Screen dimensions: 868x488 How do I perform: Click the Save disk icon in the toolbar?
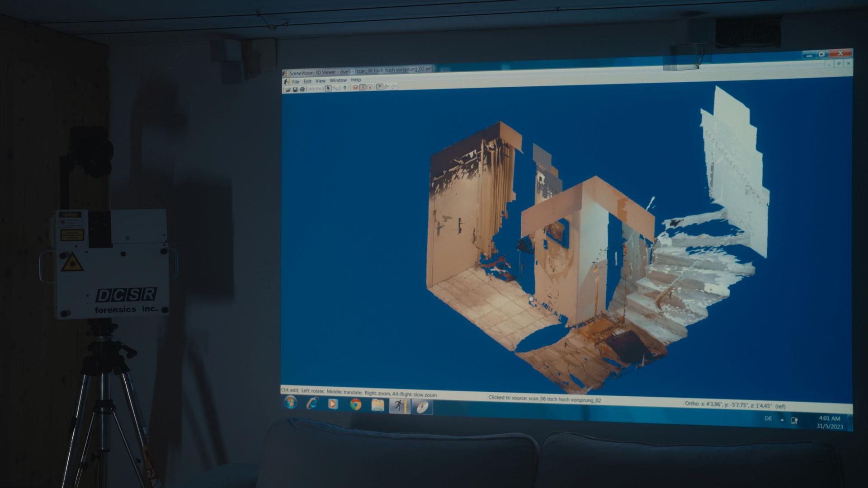click(x=295, y=89)
